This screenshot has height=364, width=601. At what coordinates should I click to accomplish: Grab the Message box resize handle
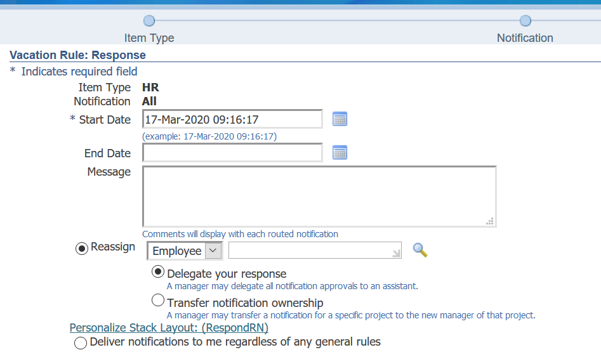489,221
